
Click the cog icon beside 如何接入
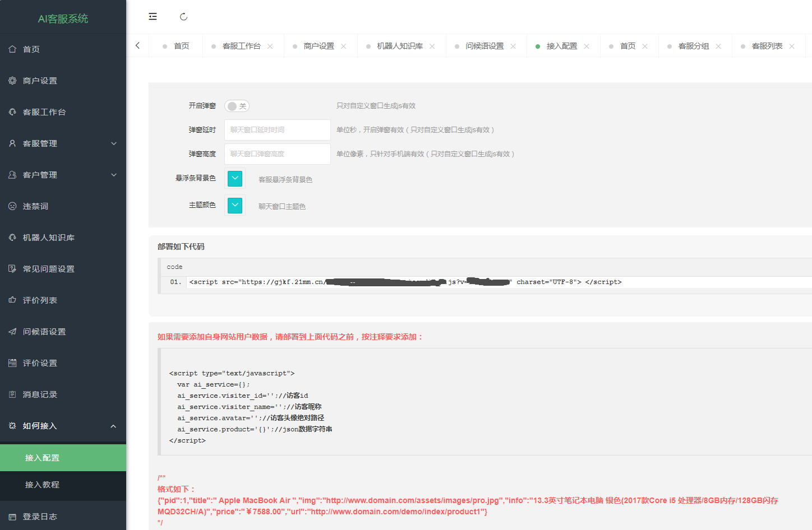pyautogui.click(x=12, y=426)
